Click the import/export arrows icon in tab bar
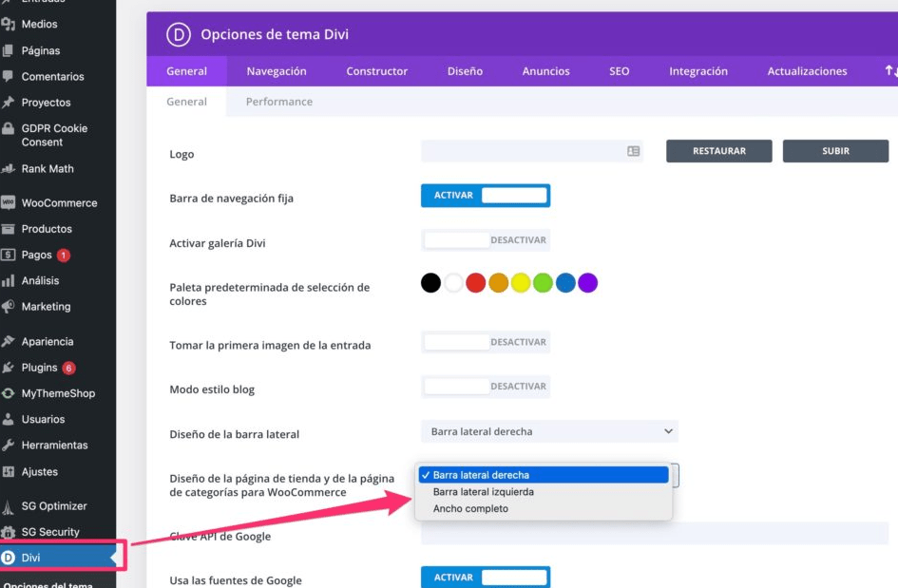The image size is (898, 588). pyautogui.click(x=891, y=71)
